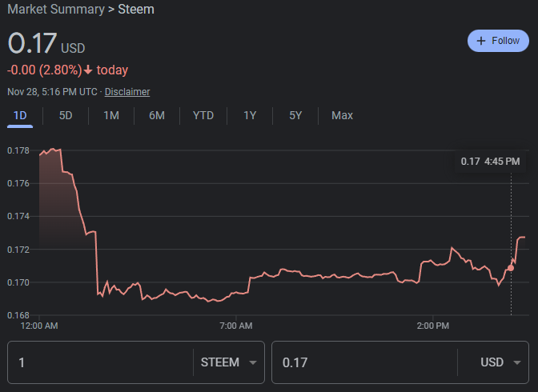Viewport: 538px width, 392px height.
Task: Click the 0.170 y-axis label
Action: pos(18,282)
